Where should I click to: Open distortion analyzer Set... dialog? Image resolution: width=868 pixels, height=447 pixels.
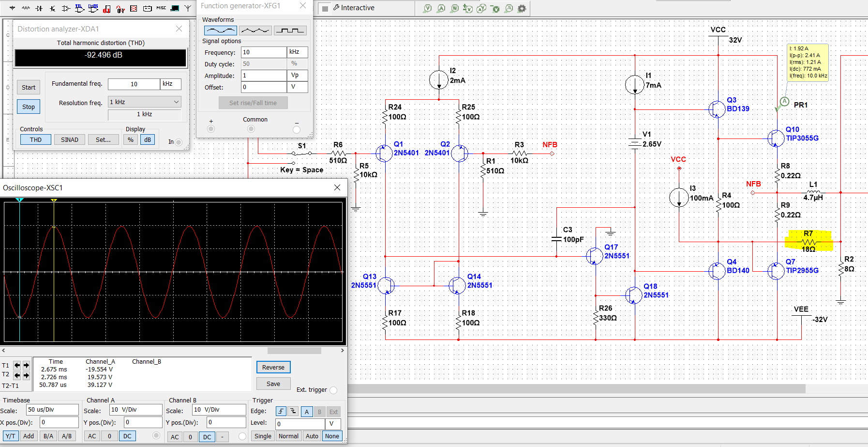click(103, 139)
